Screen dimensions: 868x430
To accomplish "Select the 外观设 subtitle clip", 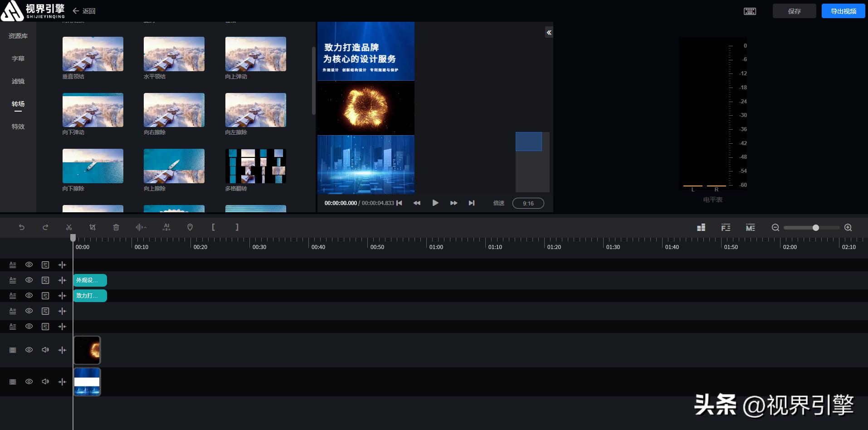I will (90, 280).
